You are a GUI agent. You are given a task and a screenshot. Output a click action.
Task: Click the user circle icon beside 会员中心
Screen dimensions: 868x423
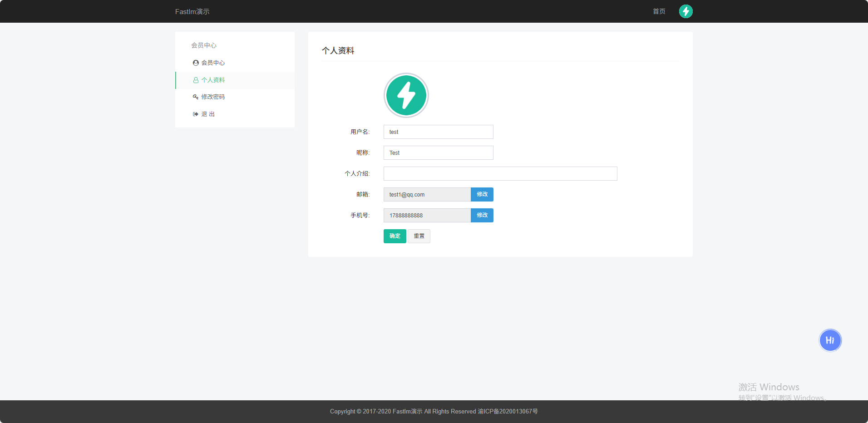[196, 63]
